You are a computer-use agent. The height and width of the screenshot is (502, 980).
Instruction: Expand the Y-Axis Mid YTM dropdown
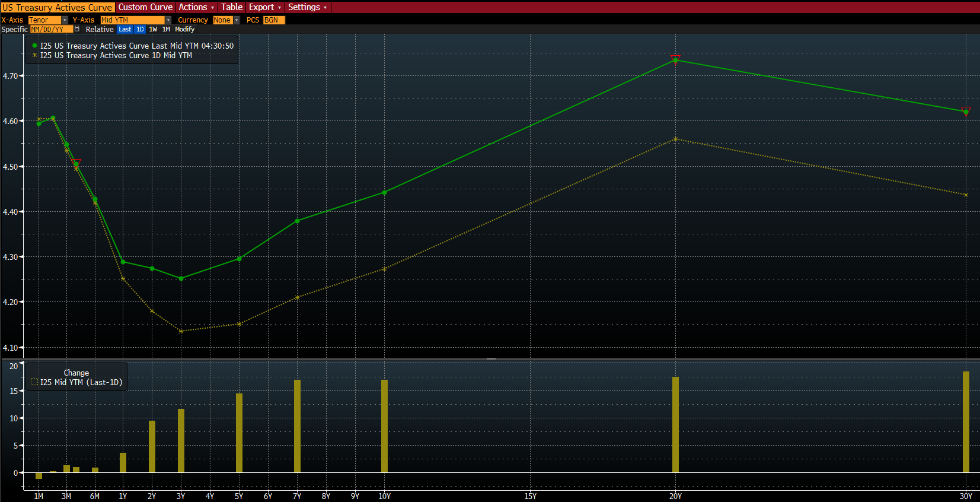[x=168, y=20]
